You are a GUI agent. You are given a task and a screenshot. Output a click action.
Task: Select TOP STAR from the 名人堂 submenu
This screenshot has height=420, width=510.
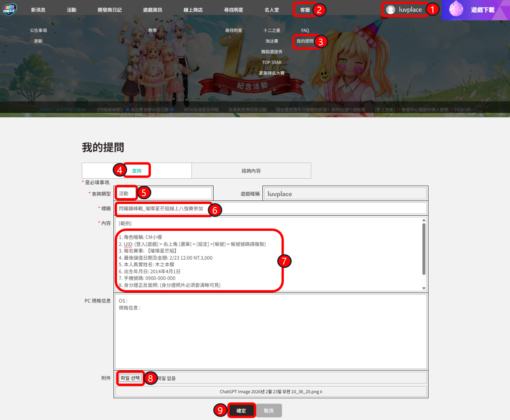coord(272,62)
